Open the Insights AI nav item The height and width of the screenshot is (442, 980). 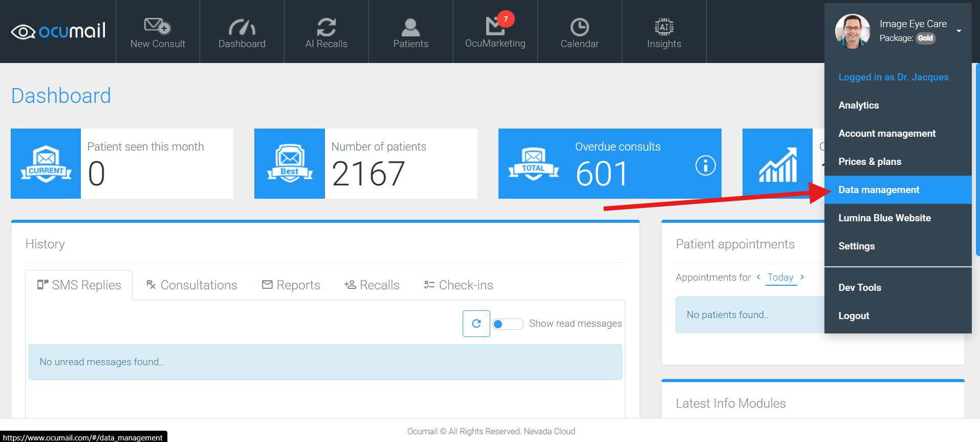[664, 32]
